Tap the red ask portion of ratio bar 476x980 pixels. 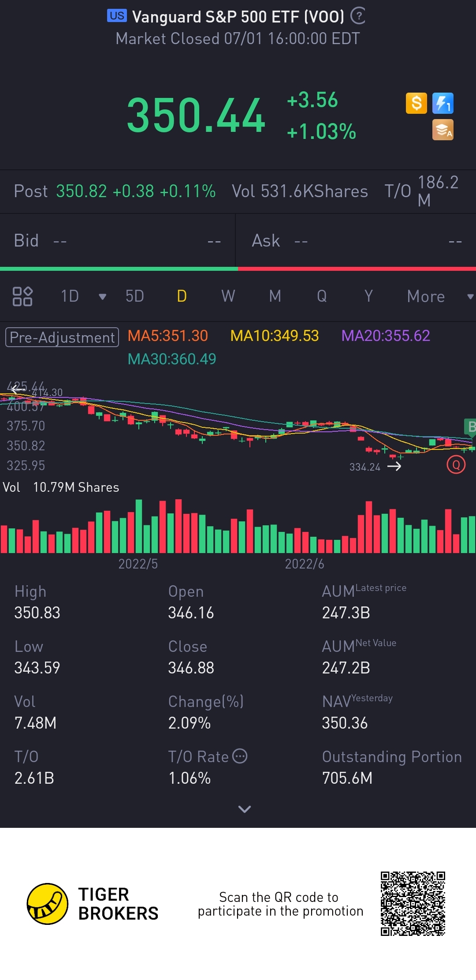click(357, 269)
